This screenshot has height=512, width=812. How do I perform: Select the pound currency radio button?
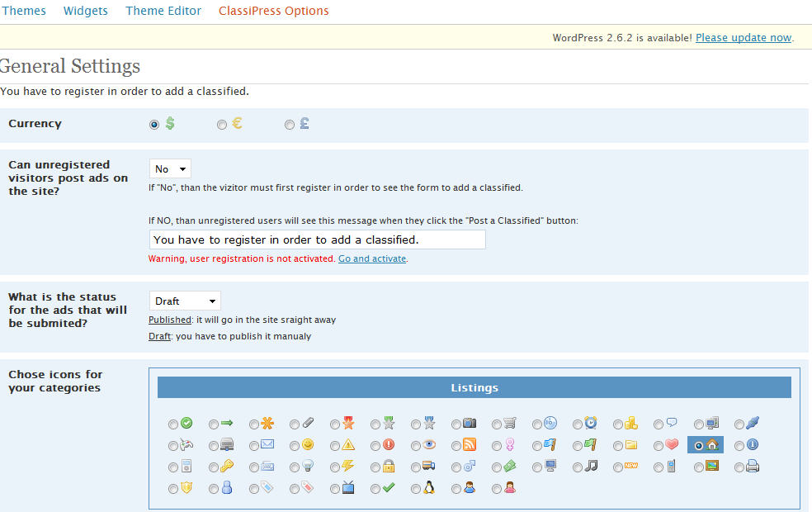[x=290, y=125]
